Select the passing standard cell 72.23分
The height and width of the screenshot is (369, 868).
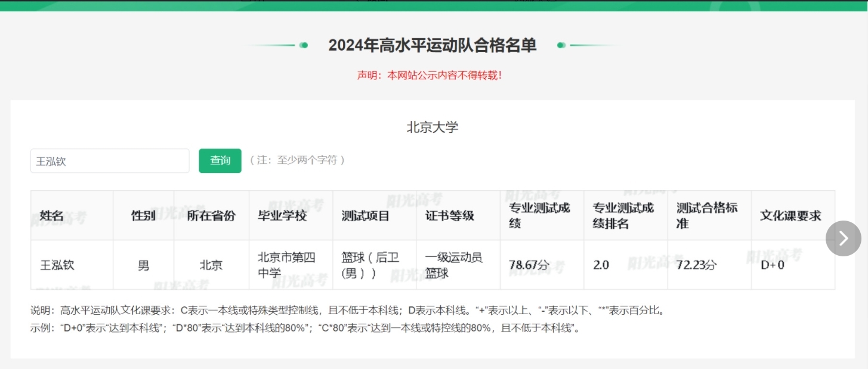(x=709, y=265)
